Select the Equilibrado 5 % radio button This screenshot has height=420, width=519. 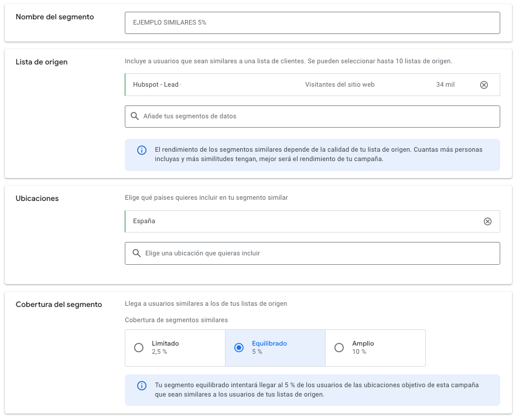point(238,347)
